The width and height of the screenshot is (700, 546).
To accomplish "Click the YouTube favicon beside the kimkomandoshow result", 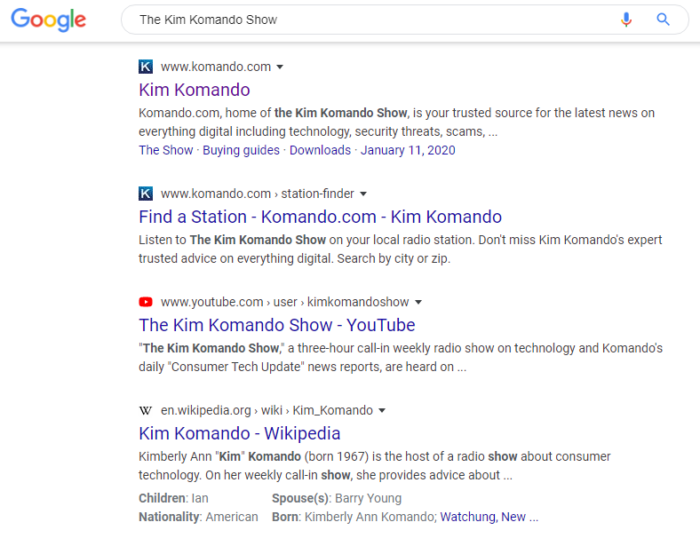I will (x=146, y=302).
